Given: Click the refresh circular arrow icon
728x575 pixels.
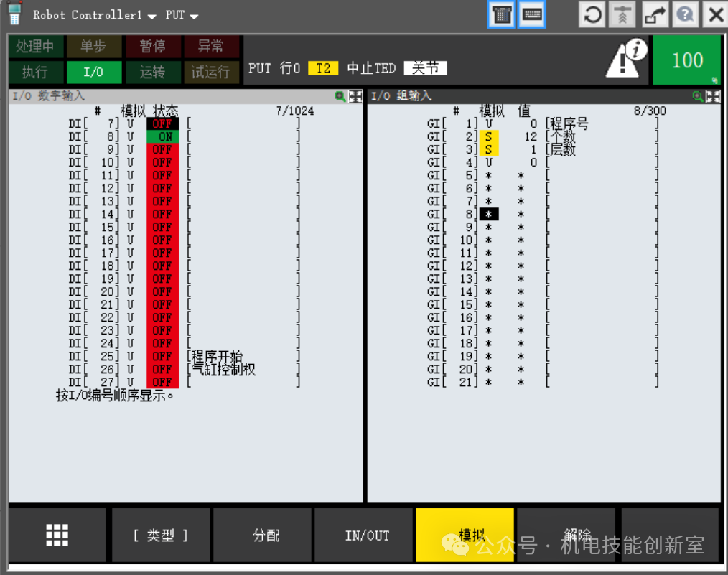Looking at the screenshot, I should (x=592, y=15).
